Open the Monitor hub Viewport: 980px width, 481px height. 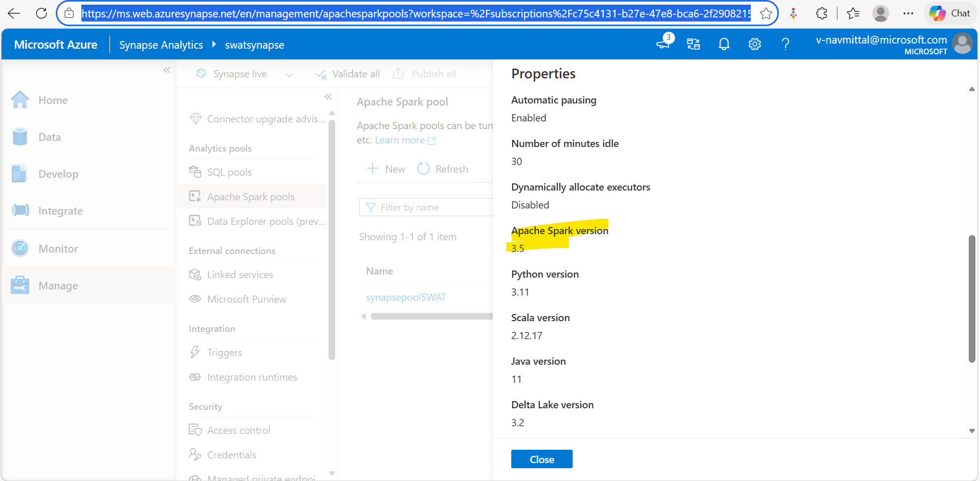88,248
